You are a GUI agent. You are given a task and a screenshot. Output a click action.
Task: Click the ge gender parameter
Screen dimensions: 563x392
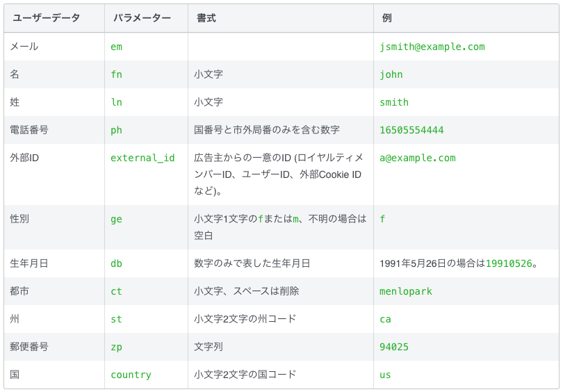pyautogui.click(x=116, y=220)
